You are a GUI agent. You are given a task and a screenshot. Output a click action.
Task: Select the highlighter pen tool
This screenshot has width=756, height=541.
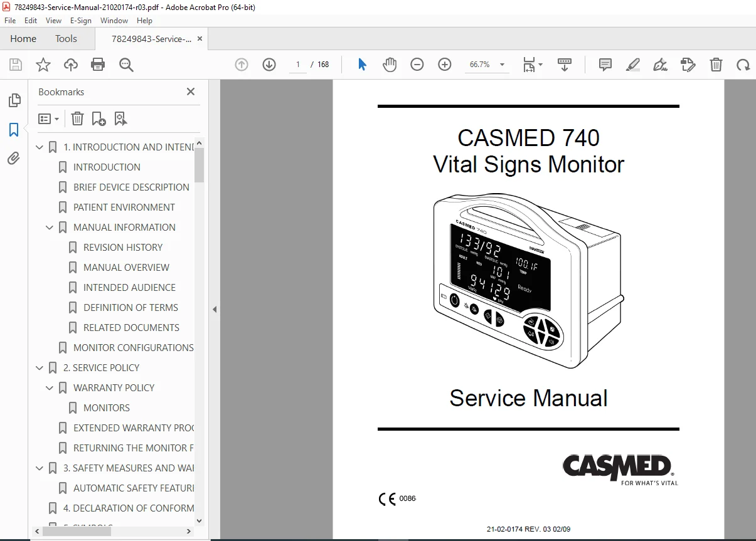point(633,65)
